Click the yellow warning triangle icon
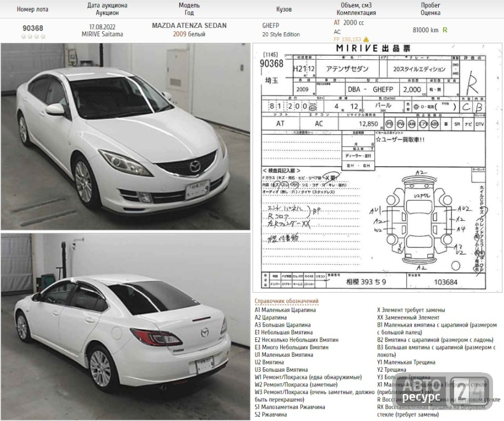Image resolution: width=504 pixels, height=421 pixels. 366,39
